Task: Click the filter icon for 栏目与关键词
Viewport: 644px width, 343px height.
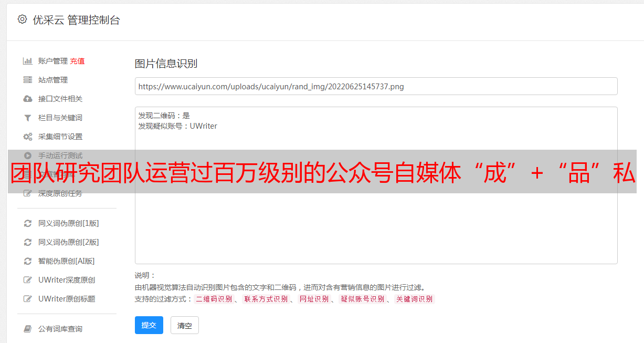Action: (28, 118)
